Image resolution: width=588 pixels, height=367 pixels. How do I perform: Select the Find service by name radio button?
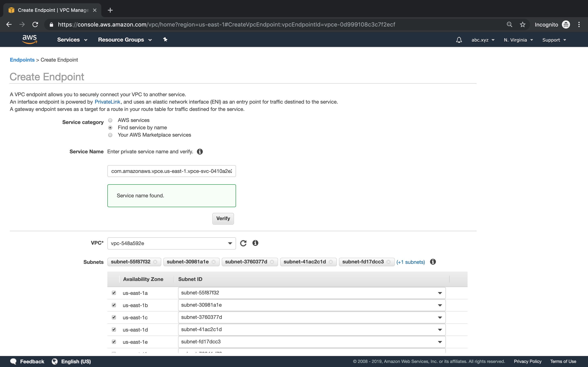(110, 127)
